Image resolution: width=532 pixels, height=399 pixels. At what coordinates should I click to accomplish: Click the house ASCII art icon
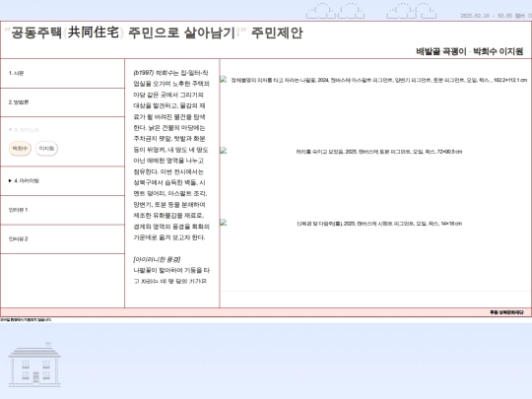click(34, 365)
